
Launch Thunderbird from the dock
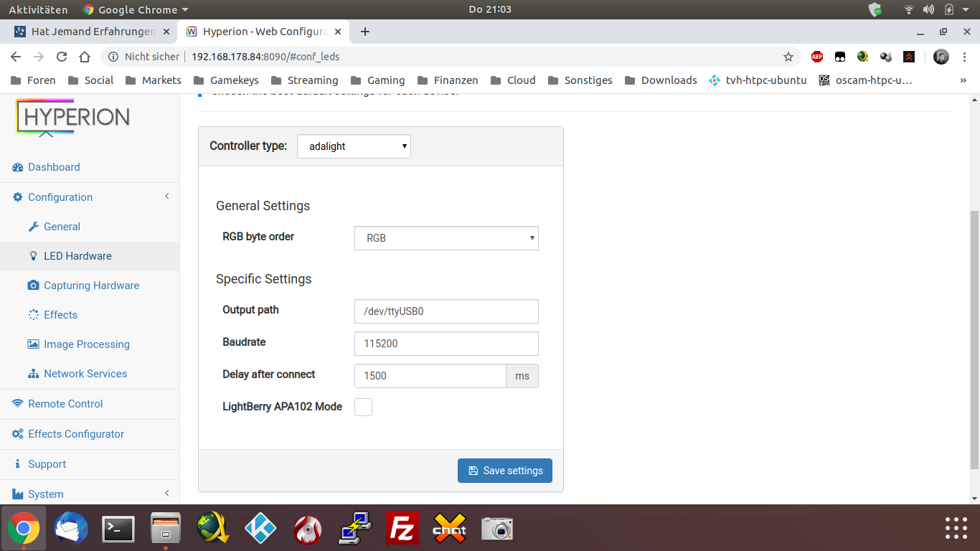tap(71, 529)
